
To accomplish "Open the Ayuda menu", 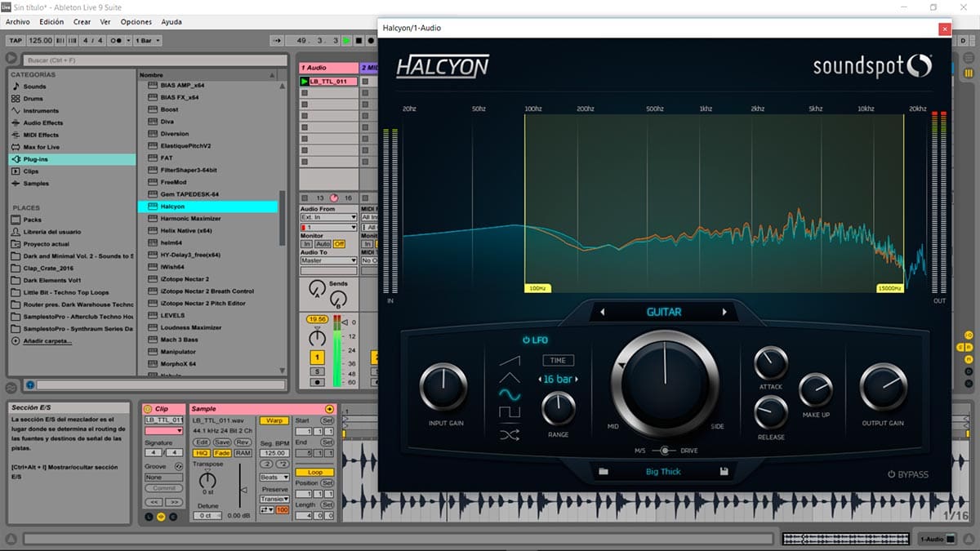I will [171, 21].
